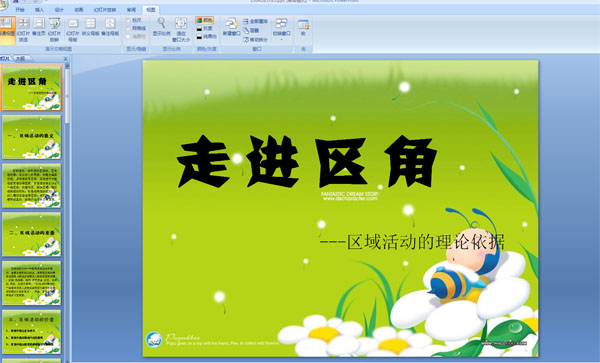Open the Notes Master (备注母版) view
Viewport: 600px width, 363px height.
[x=110, y=28]
